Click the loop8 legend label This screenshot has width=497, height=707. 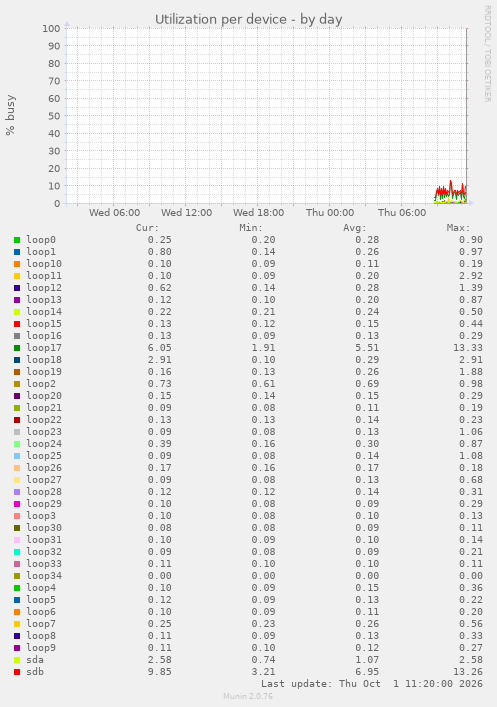tap(41, 636)
